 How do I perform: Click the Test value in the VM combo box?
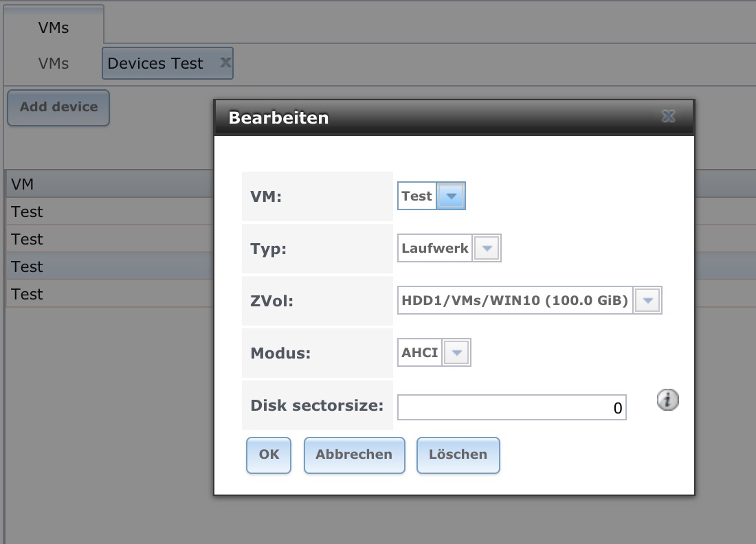(416, 196)
